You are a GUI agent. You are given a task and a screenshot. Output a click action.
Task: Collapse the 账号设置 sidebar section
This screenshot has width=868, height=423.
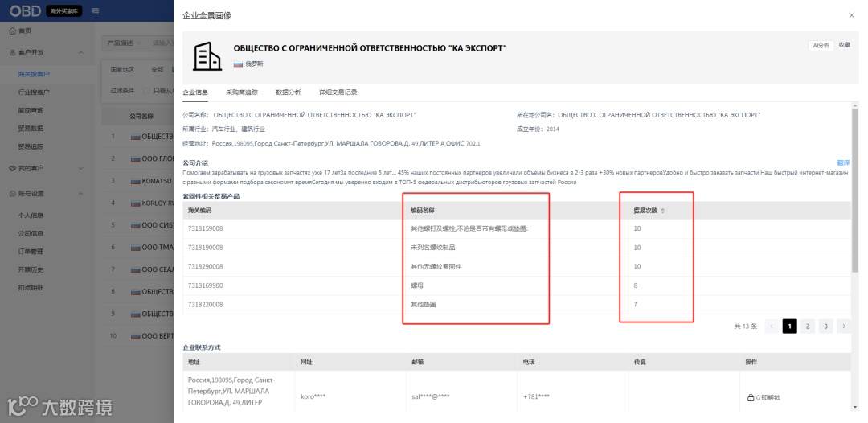tap(81, 194)
